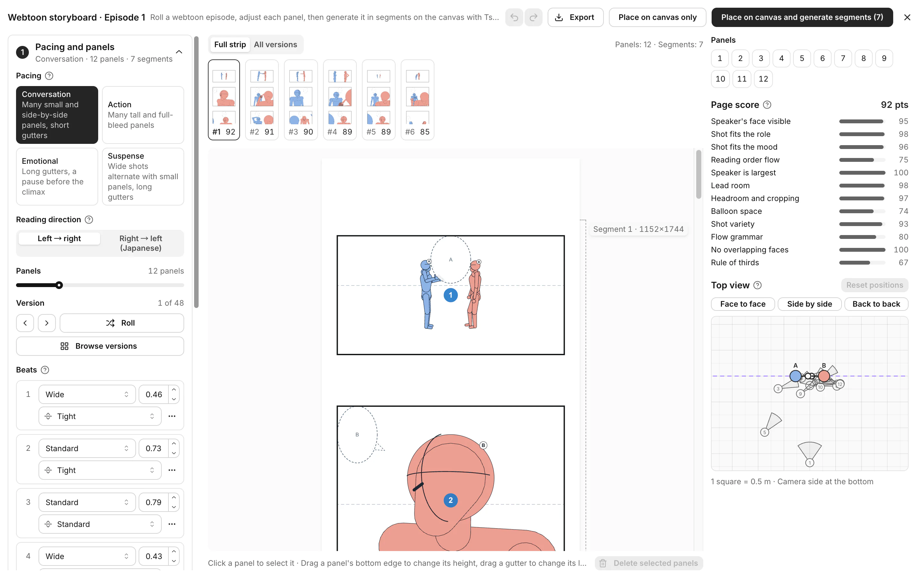Image resolution: width=924 pixels, height=578 pixels.
Task: Click the Roll button
Action: (x=121, y=323)
